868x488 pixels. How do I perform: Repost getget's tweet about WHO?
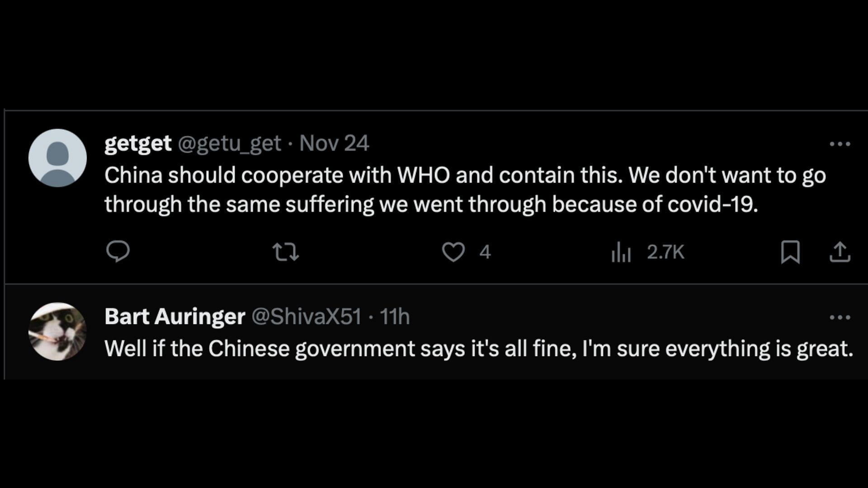pyautogui.click(x=286, y=252)
